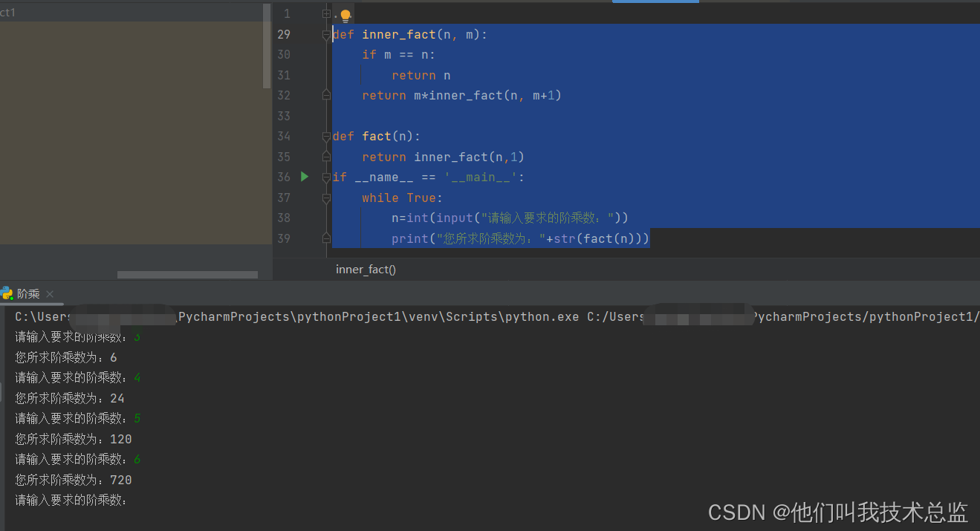Click the 'print(' statement on line 39
Screen dimensions: 980x531
click(520, 238)
